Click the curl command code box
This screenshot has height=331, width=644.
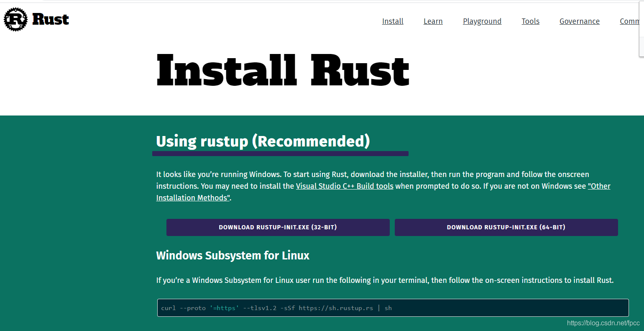393,308
